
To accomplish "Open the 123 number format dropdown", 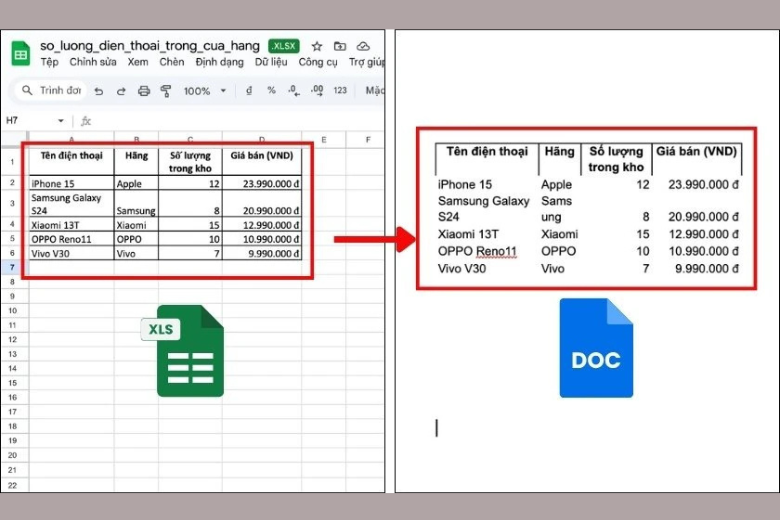I will 340,91.
